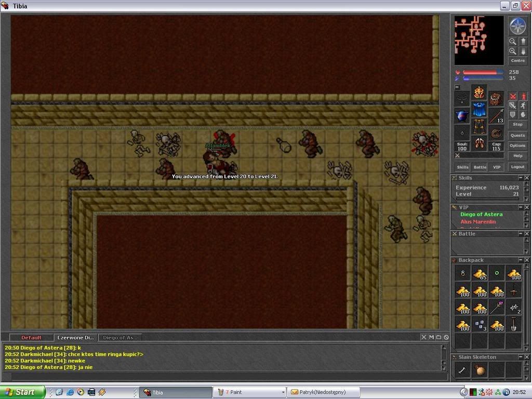Show server messages with M button
Screen dimensions: 532x399
[431, 337]
